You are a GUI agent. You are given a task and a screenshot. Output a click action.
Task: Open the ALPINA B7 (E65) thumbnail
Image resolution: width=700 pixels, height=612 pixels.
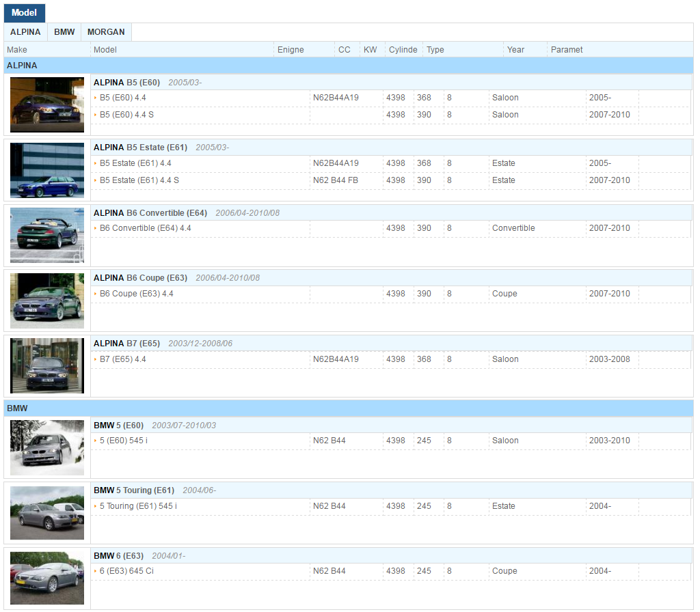click(x=47, y=366)
